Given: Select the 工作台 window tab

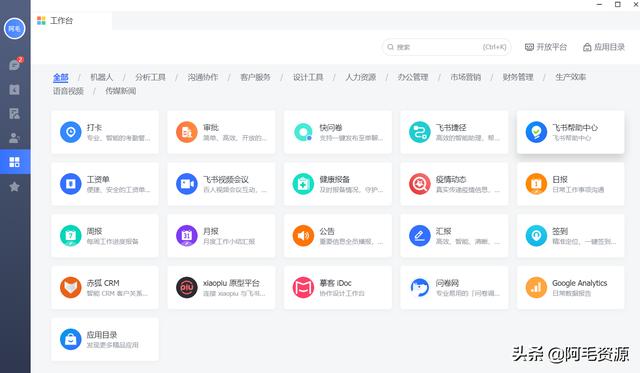Looking at the screenshot, I should point(71,20).
